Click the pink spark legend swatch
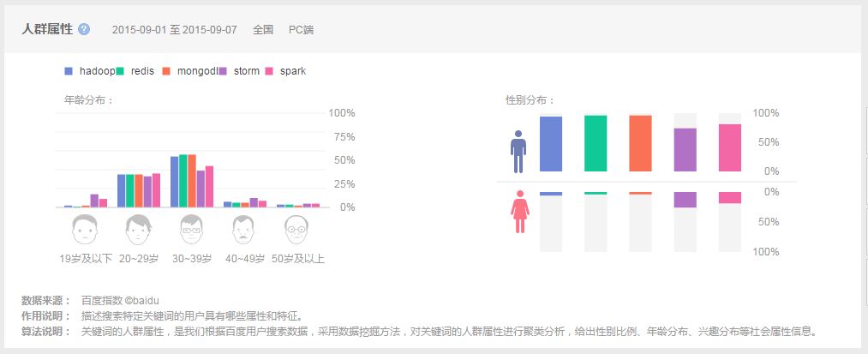The image size is (868, 354). pos(270,71)
